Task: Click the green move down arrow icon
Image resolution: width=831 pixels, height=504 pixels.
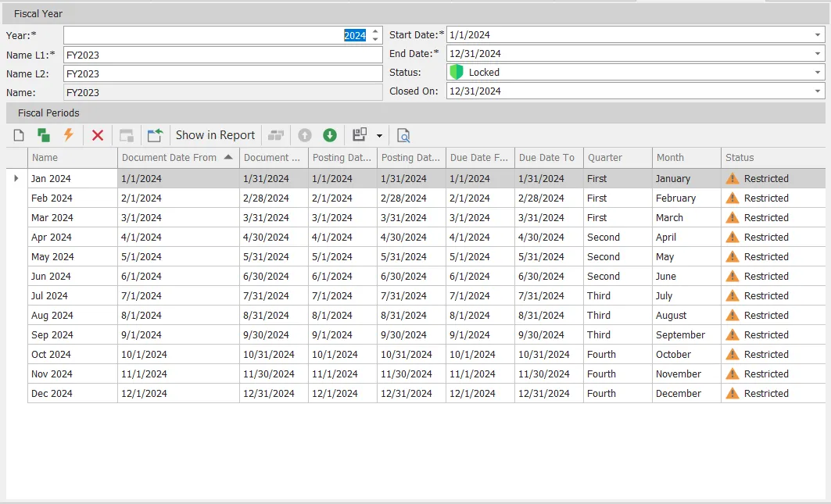Action: tap(330, 135)
